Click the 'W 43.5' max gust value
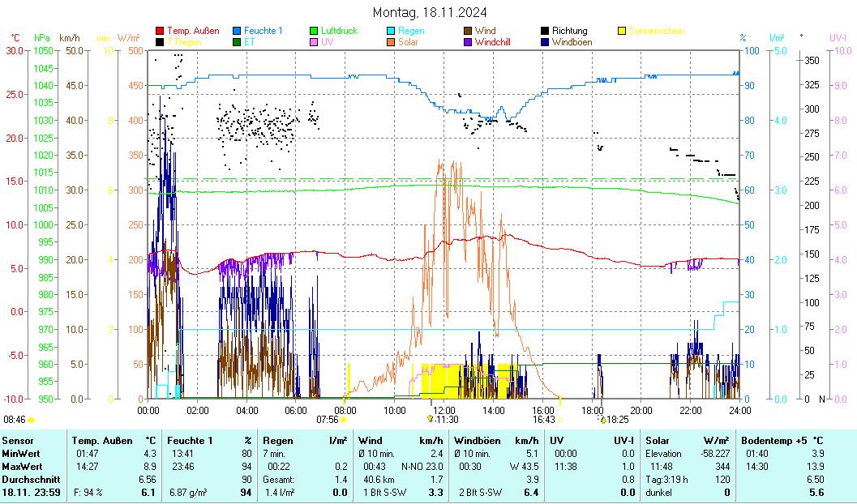This screenshot has height=504, width=857. 524,467
